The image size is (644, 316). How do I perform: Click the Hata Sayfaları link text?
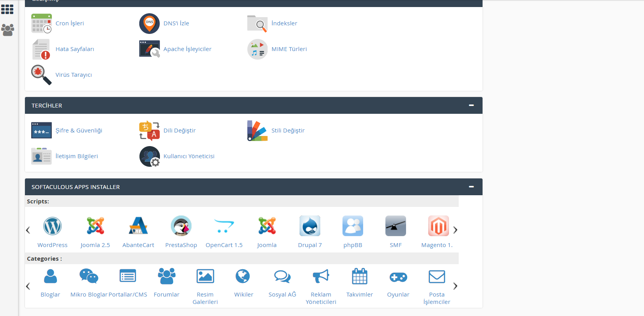pos(75,49)
